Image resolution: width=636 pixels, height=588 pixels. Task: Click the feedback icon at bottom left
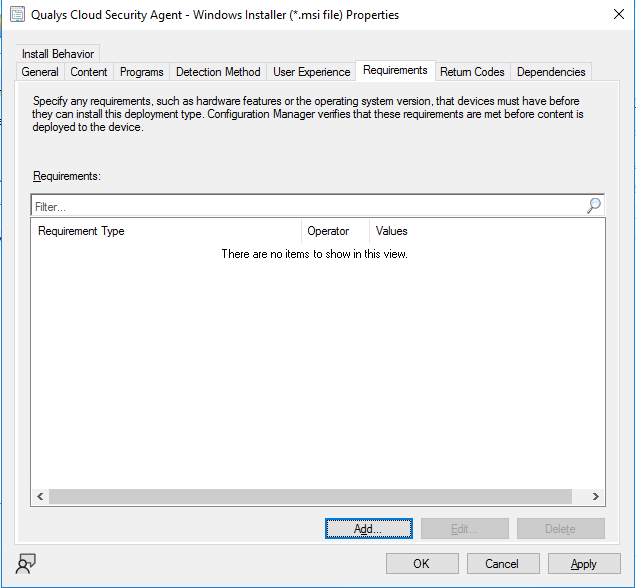point(26,563)
